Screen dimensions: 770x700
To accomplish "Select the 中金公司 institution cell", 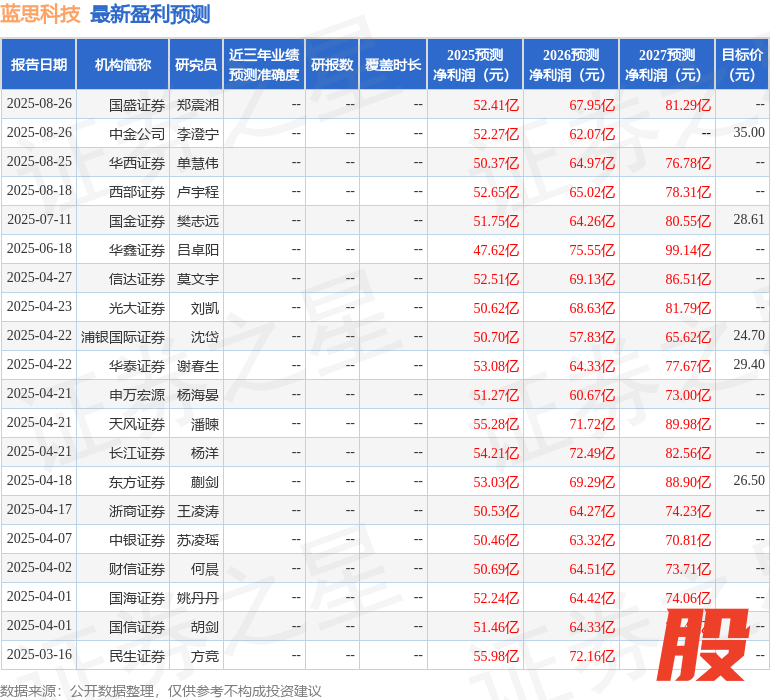I will tap(137, 133).
